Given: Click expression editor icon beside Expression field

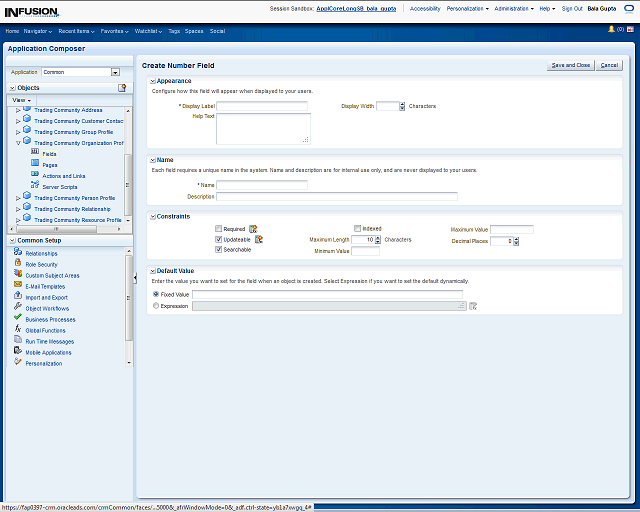Looking at the screenshot, I should click(x=474, y=306).
